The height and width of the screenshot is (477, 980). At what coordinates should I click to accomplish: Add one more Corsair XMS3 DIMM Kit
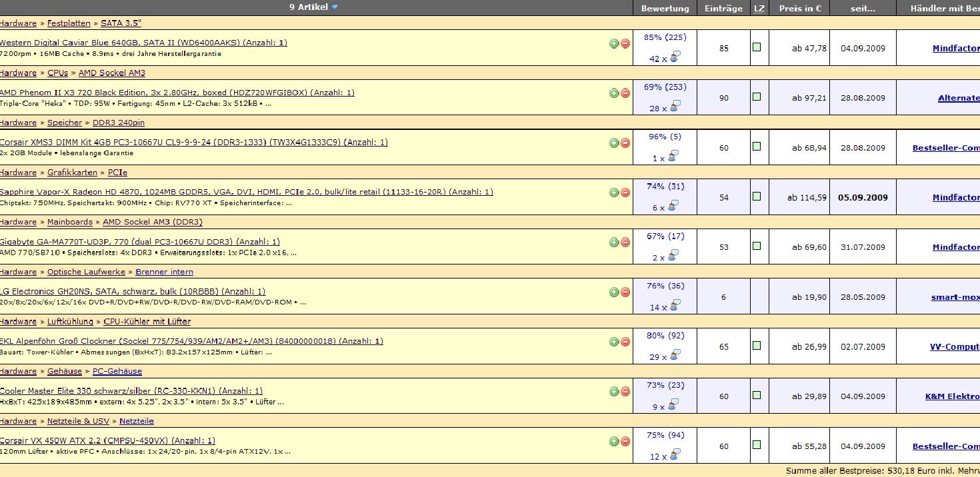tap(614, 143)
